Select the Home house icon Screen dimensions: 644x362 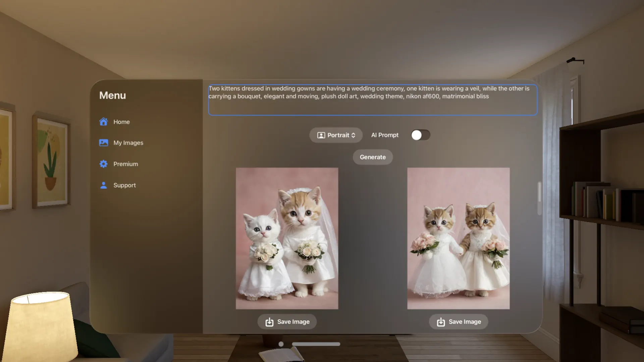click(x=104, y=121)
